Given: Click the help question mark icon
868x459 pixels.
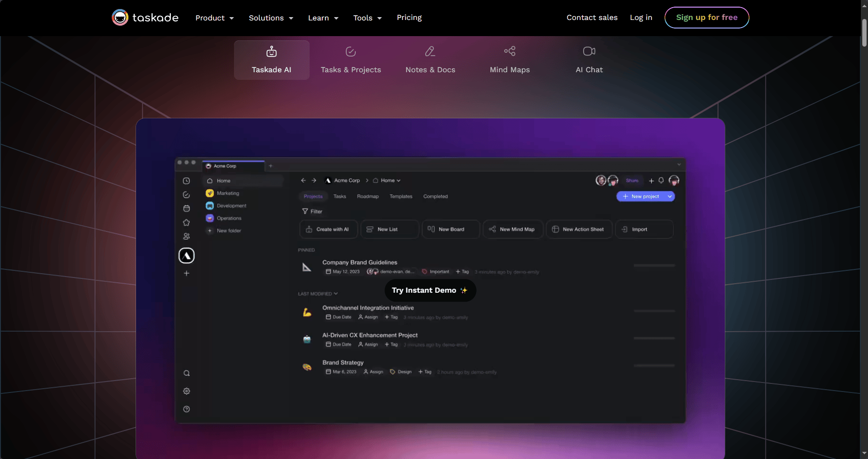Looking at the screenshot, I should click(x=186, y=409).
